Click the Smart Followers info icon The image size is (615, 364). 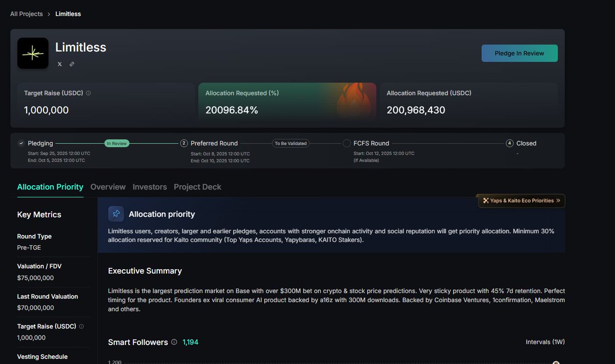pos(174,342)
